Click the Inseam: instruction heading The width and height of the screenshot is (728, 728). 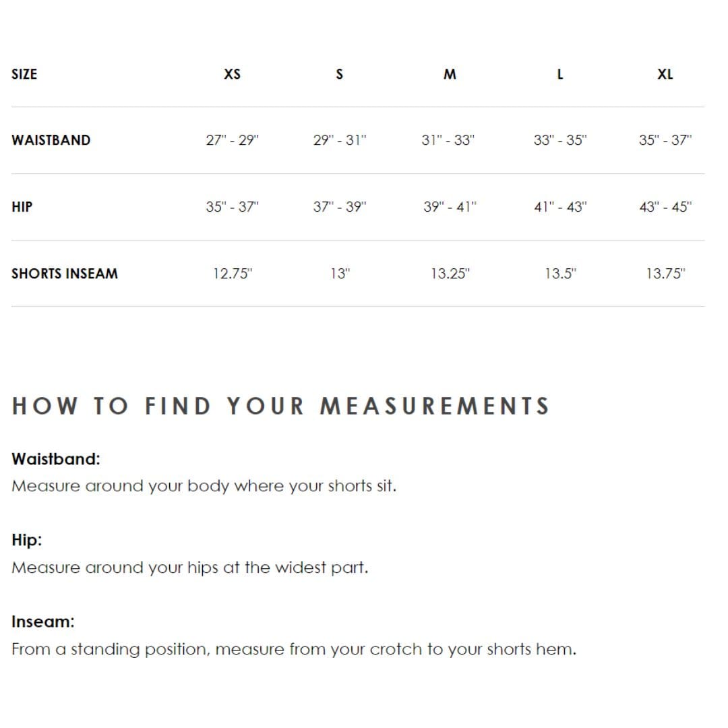[x=42, y=621]
